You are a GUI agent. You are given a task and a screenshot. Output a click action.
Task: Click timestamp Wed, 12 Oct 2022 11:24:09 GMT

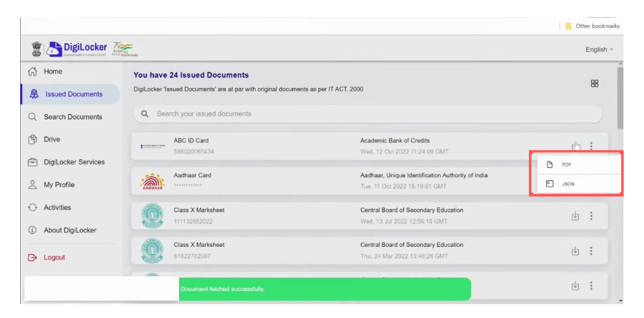point(404,152)
